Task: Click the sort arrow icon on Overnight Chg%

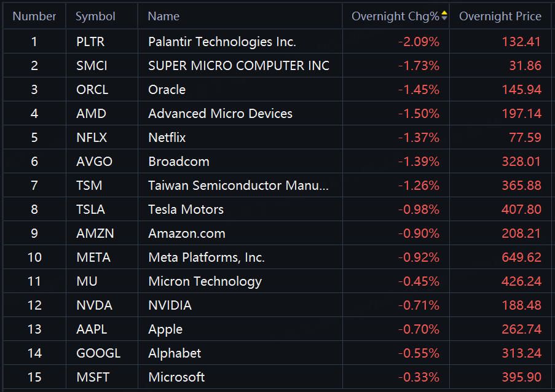Action: (x=444, y=16)
